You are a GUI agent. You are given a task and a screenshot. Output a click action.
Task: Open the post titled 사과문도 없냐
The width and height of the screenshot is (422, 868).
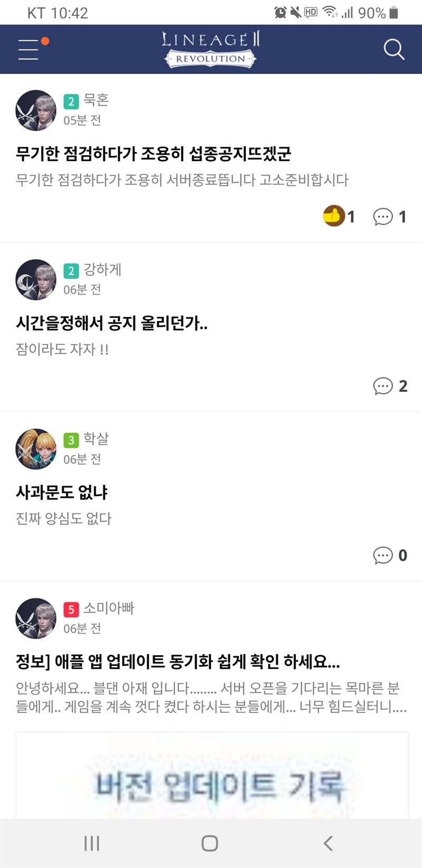click(62, 493)
